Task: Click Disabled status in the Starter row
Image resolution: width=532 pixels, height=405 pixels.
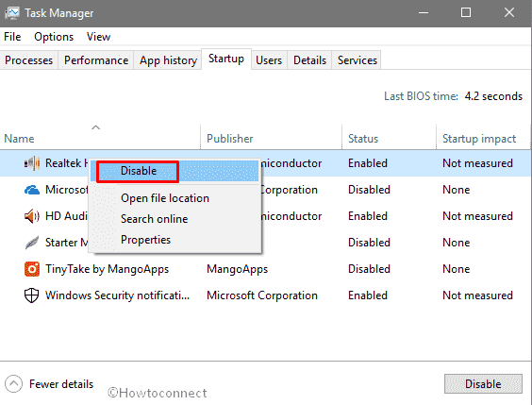Action: pyautogui.click(x=369, y=243)
